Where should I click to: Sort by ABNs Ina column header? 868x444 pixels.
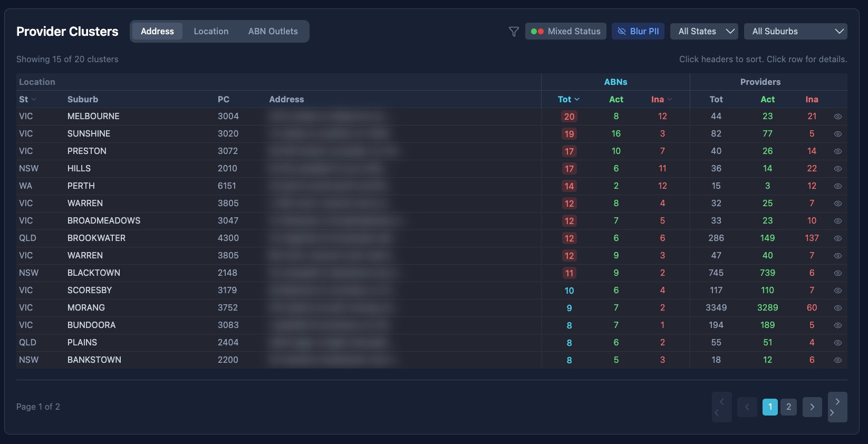click(x=662, y=99)
